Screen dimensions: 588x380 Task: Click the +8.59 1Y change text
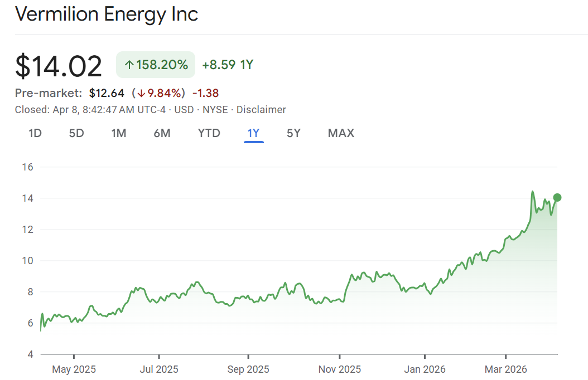click(x=228, y=65)
